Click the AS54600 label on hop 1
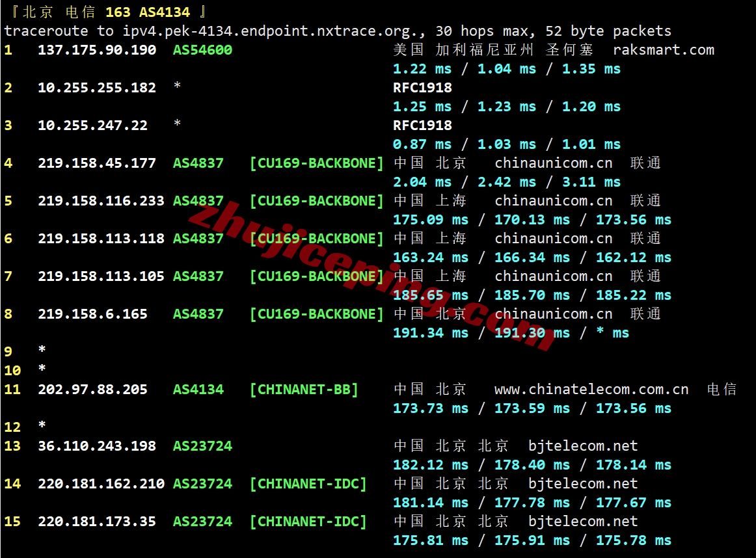This screenshot has height=558, width=756. click(202, 50)
